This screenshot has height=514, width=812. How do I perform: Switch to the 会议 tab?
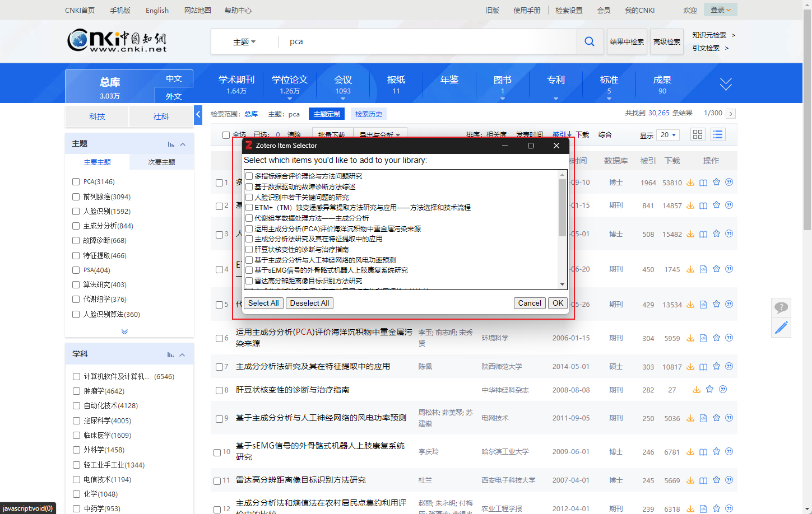(343, 84)
